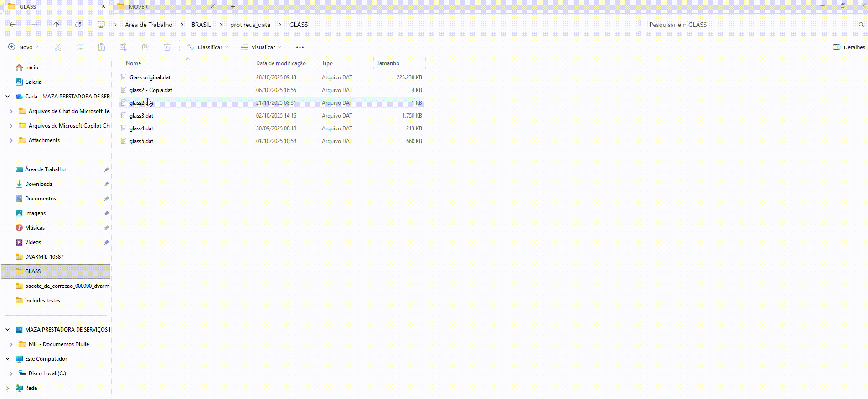Screen dimensions: 868x399
Task: Unpin Área de Trabalho using its pin icon
Action: (x=106, y=169)
